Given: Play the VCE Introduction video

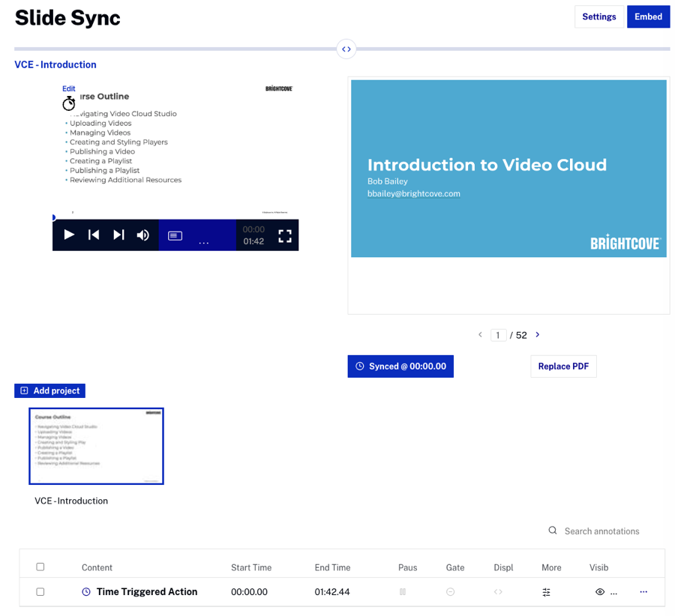Looking at the screenshot, I should click(69, 235).
